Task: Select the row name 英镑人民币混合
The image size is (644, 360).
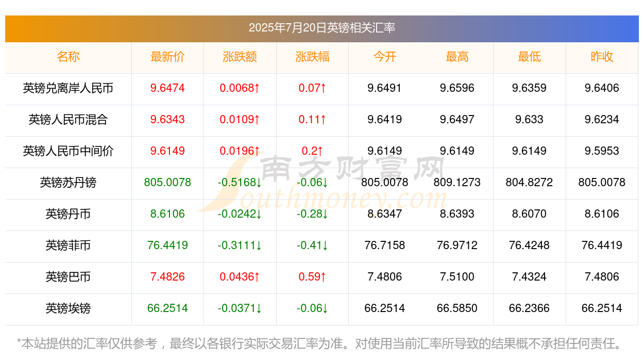Action: click(x=68, y=120)
